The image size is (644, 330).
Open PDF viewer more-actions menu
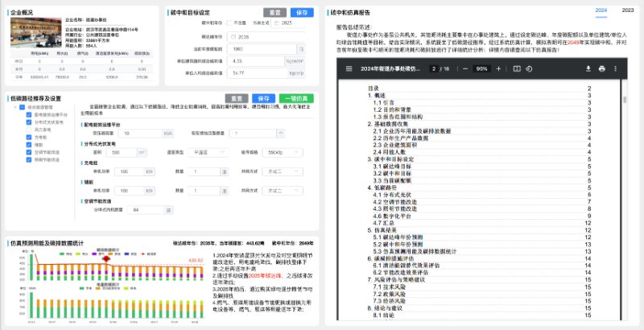[615, 69]
